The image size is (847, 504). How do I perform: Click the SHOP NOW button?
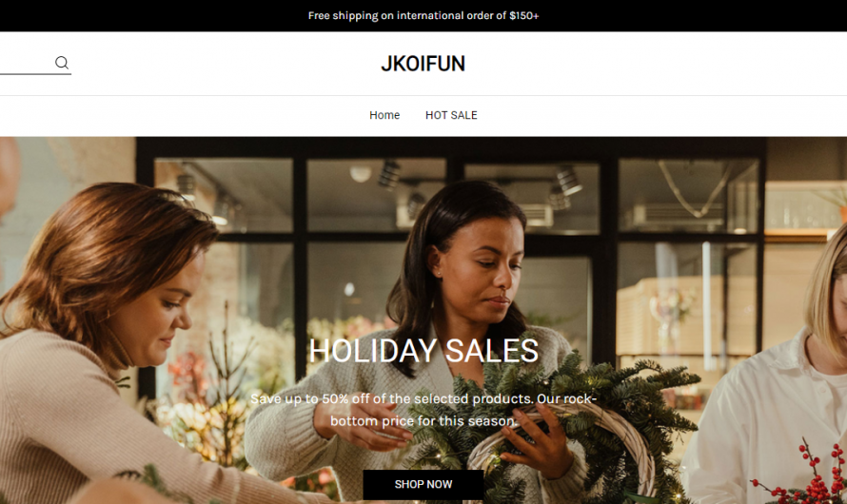[x=423, y=484]
